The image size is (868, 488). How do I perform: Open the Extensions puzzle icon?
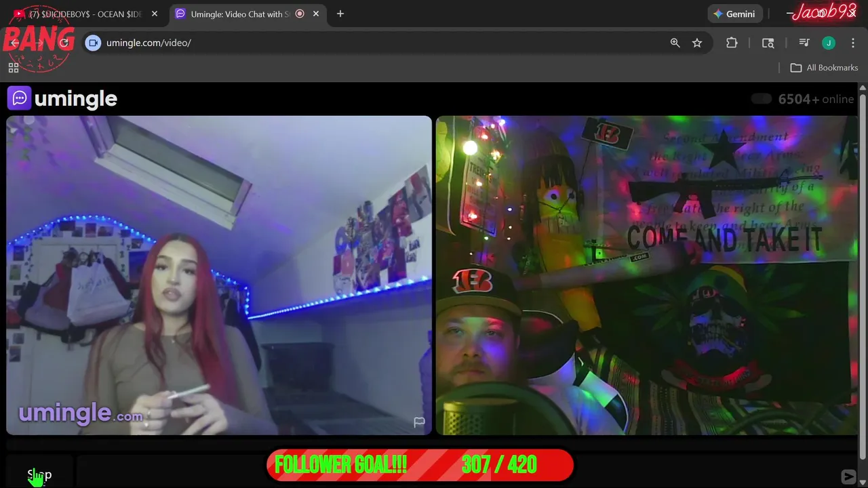[732, 43]
